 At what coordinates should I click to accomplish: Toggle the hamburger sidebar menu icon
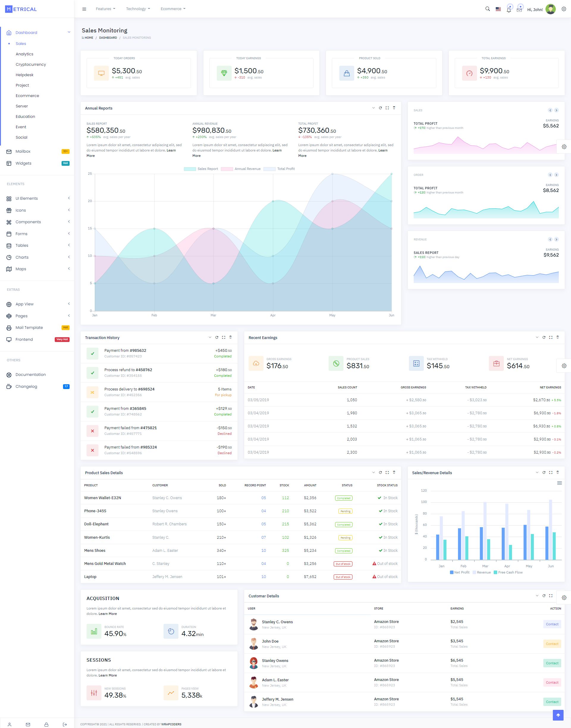84,9
